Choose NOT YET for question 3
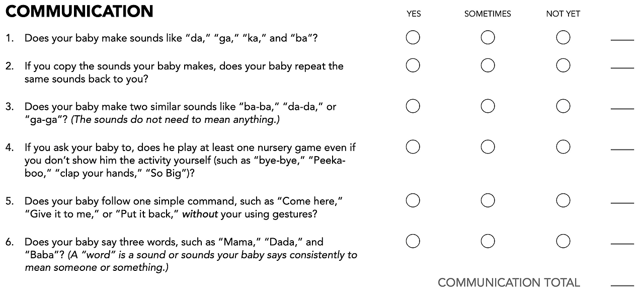644x293 pixels. click(x=563, y=106)
